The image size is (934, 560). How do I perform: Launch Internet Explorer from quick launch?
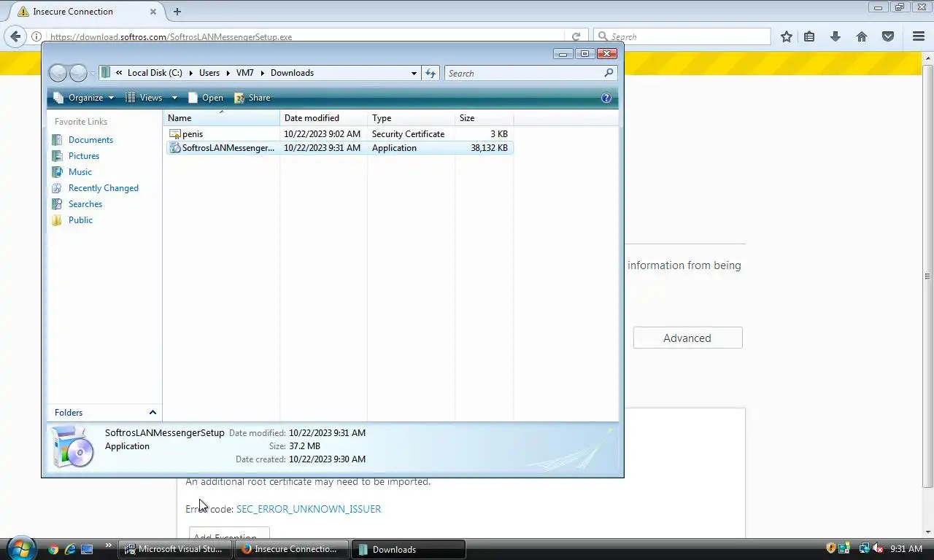70,549
